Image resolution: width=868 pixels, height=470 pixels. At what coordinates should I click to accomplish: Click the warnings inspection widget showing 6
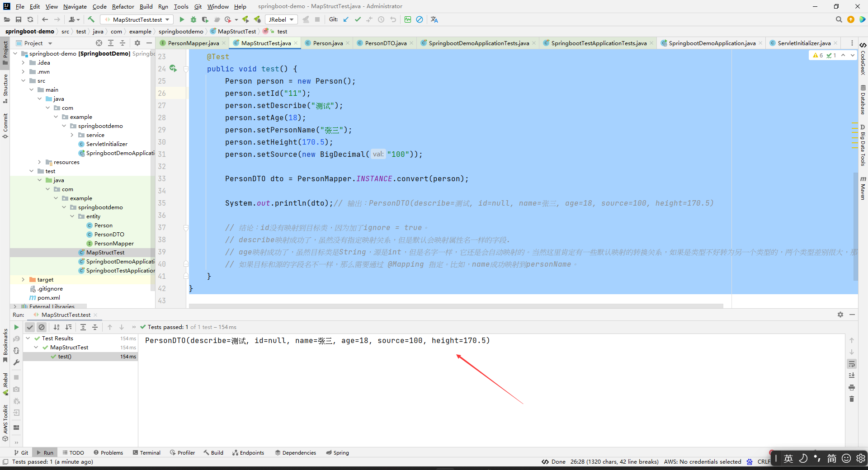(x=818, y=55)
